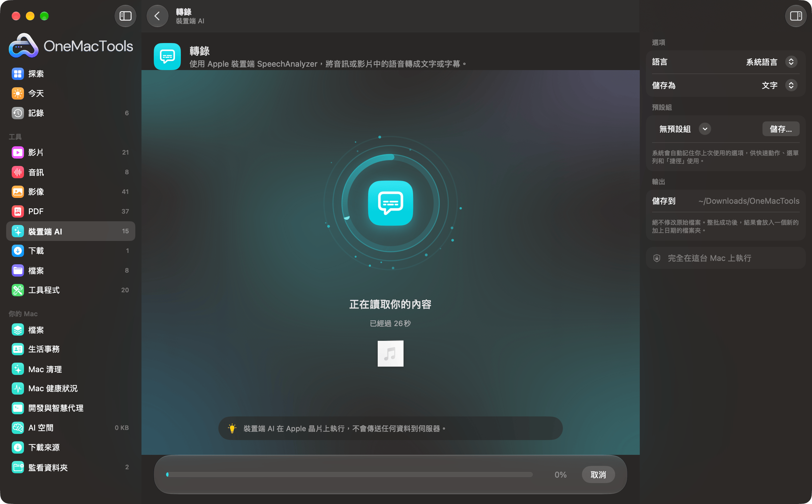
Task: Open 監看資料夾 in sidebar
Action: (70, 467)
